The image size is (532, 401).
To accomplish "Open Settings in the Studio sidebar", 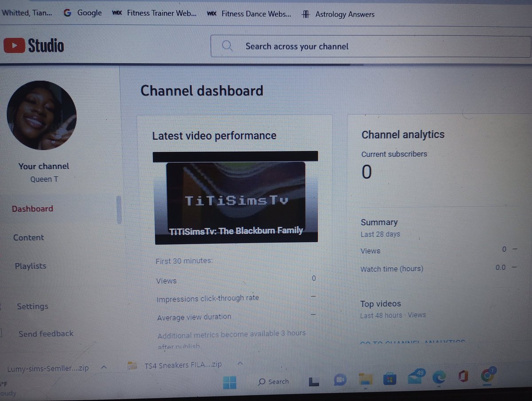I will tap(32, 306).
